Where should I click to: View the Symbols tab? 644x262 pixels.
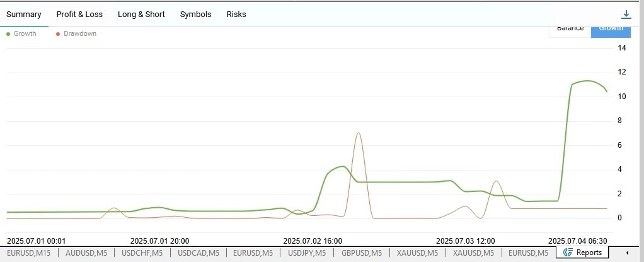(x=195, y=15)
